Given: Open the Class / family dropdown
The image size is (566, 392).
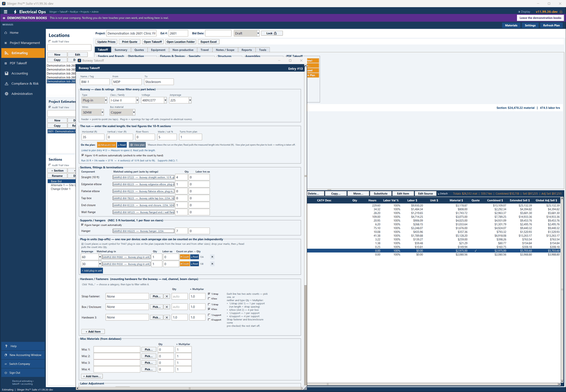Looking at the screenshot, I should point(137,100).
